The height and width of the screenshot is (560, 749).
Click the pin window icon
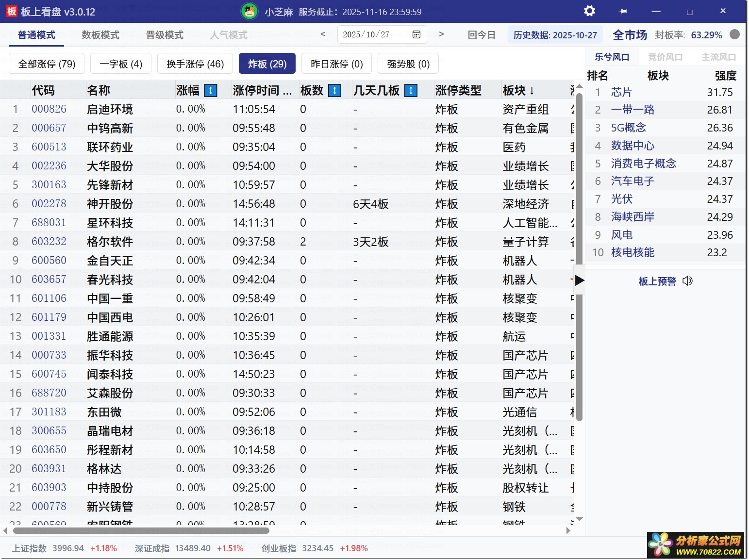[x=623, y=11]
